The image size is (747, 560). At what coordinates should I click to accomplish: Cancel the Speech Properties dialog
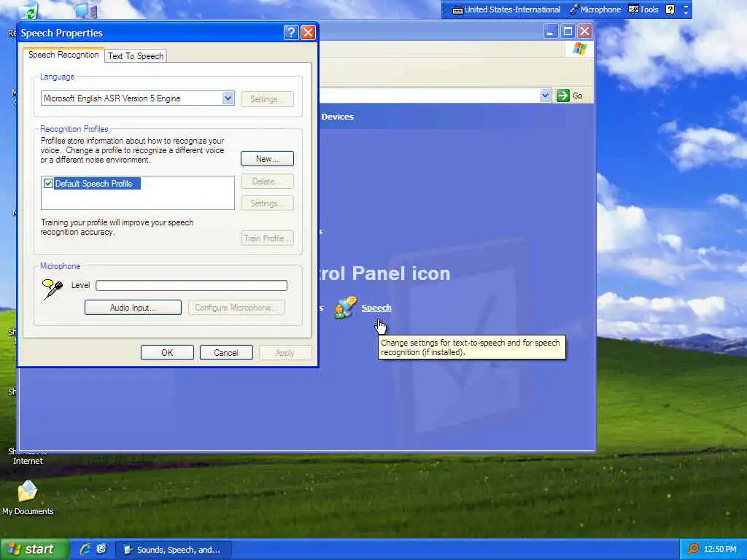226,353
